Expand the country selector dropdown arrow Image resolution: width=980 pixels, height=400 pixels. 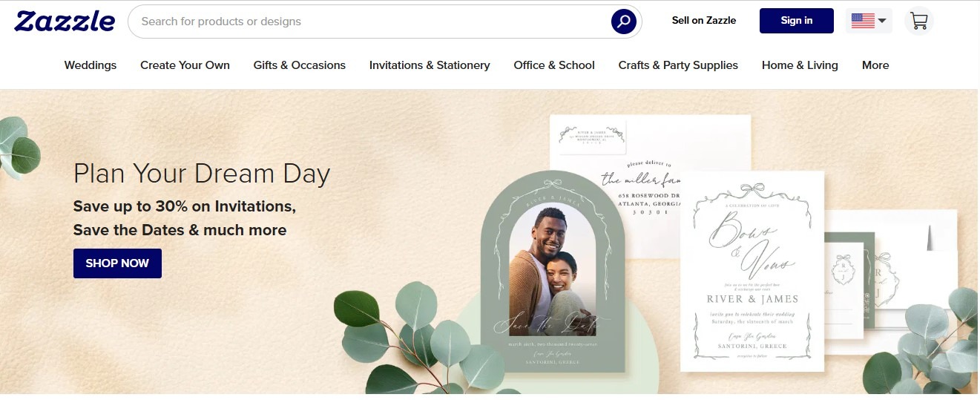[882, 21]
